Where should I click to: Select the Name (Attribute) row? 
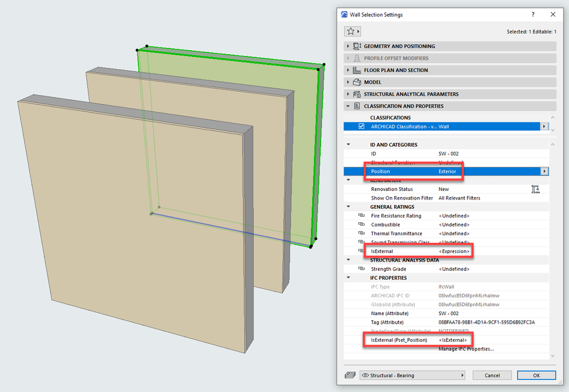click(446, 313)
